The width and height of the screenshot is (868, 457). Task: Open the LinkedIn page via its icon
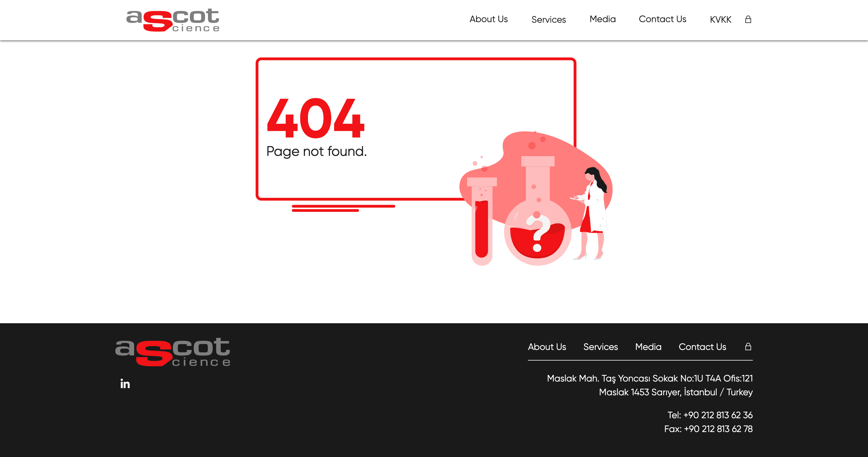point(125,384)
